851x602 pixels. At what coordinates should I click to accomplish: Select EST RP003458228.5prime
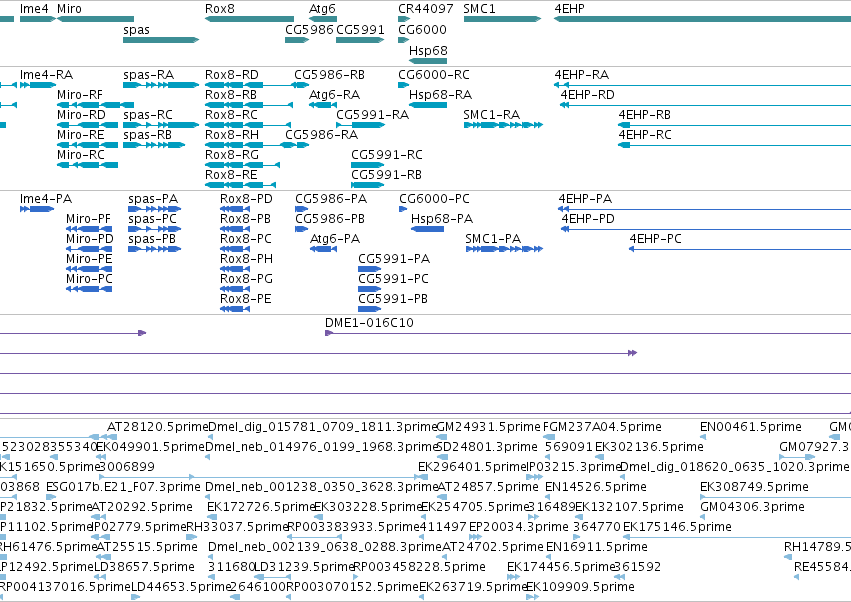pos(420,567)
